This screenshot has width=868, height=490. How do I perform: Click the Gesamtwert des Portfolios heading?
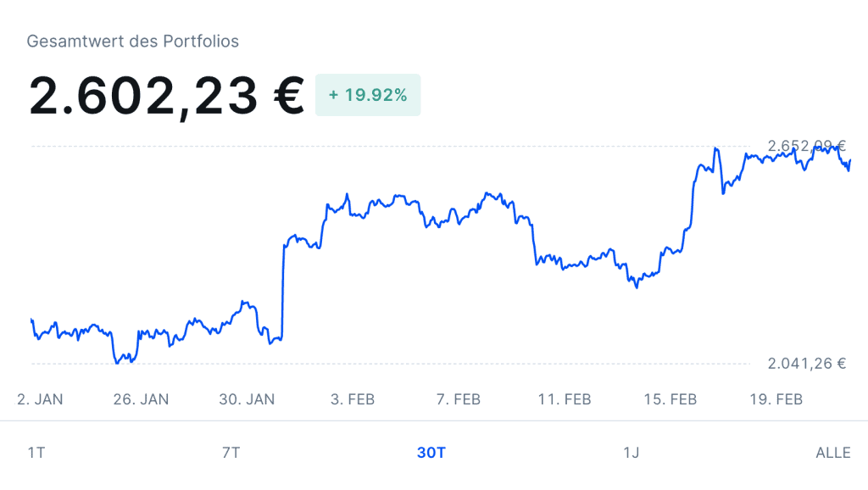[133, 41]
